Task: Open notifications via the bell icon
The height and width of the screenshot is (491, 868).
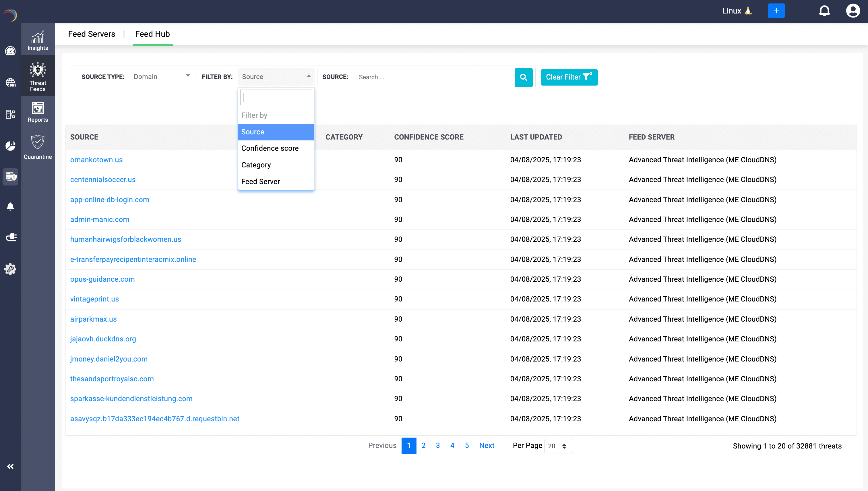Action: [x=825, y=10]
